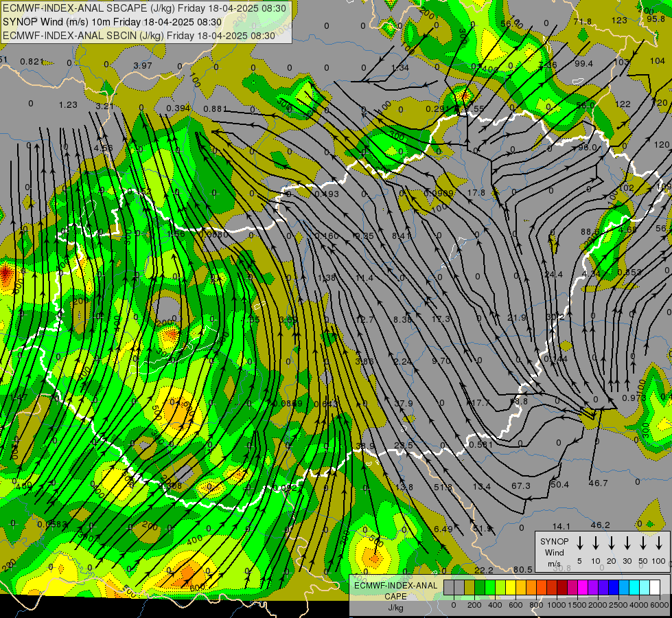Viewport: 672px width, 618px height.
Task: Click the 14.1 station value
Action: 561,527
